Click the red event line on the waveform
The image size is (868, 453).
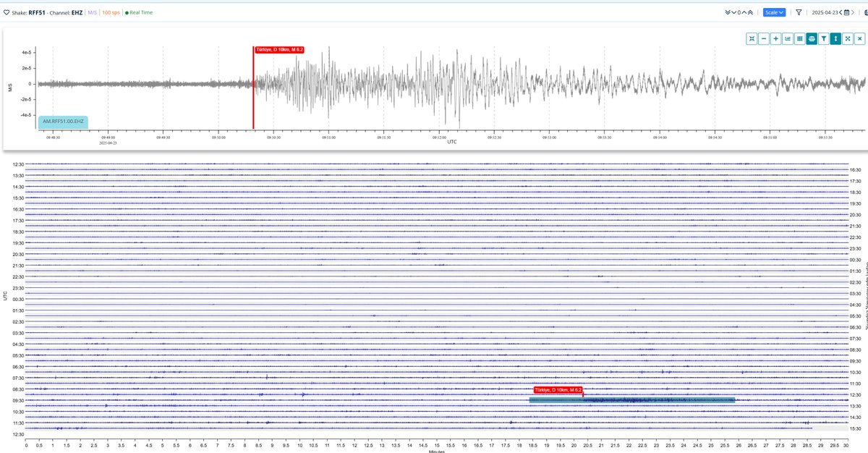(254, 87)
